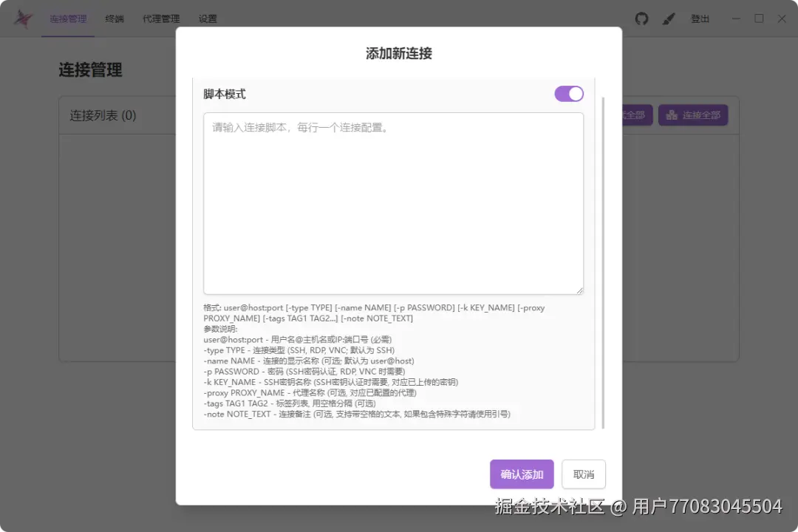The width and height of the screenshot is (798, 532).
Task: Switch to the 连接管理 tab
Action: [68, 18]
